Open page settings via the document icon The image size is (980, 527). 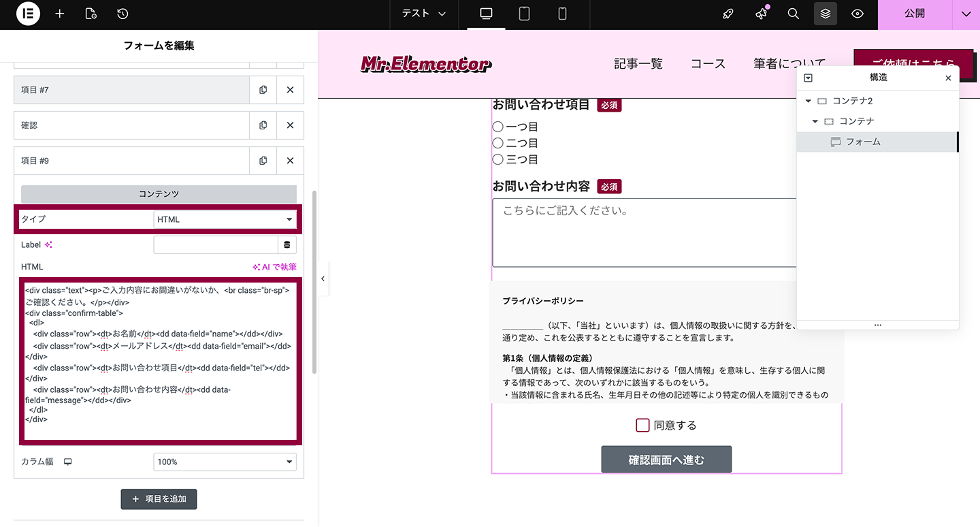click(x=91, y=14)
